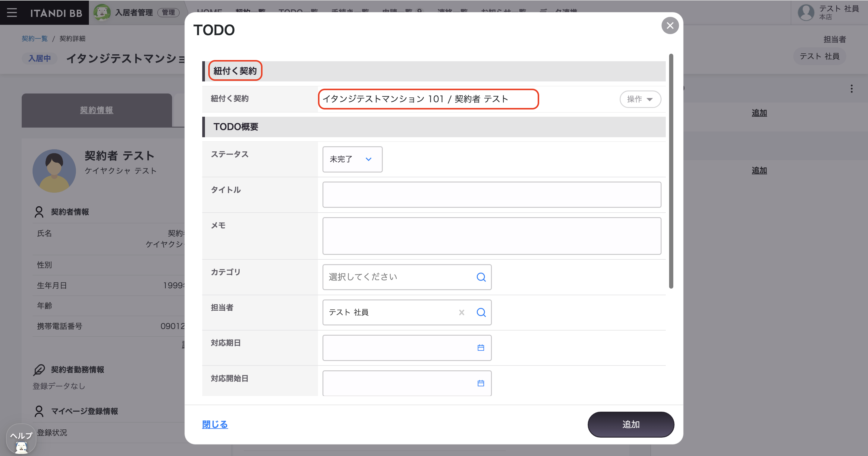
Task: Expand the ステータス dropdown showing 未完了
Action: (352, 159)
